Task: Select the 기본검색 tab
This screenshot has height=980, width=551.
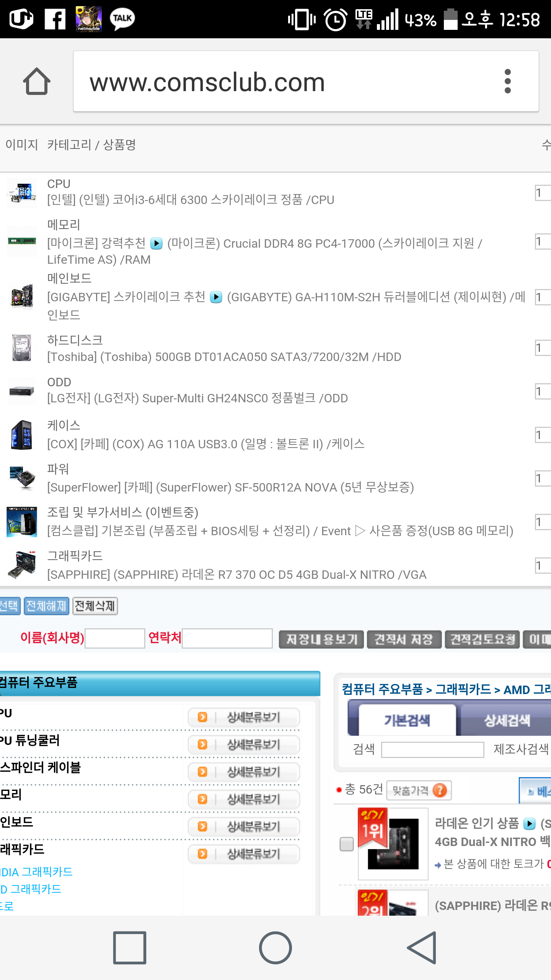Action: (407, 720)
